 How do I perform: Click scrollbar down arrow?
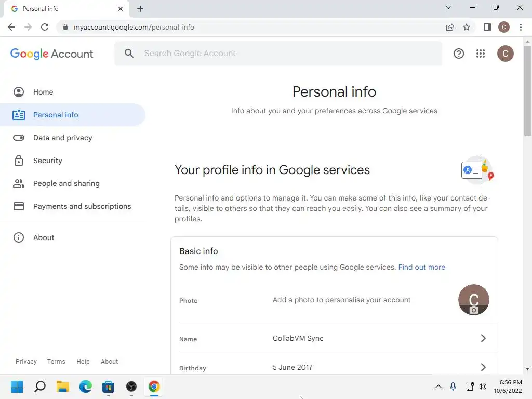(x=527, y=369)
